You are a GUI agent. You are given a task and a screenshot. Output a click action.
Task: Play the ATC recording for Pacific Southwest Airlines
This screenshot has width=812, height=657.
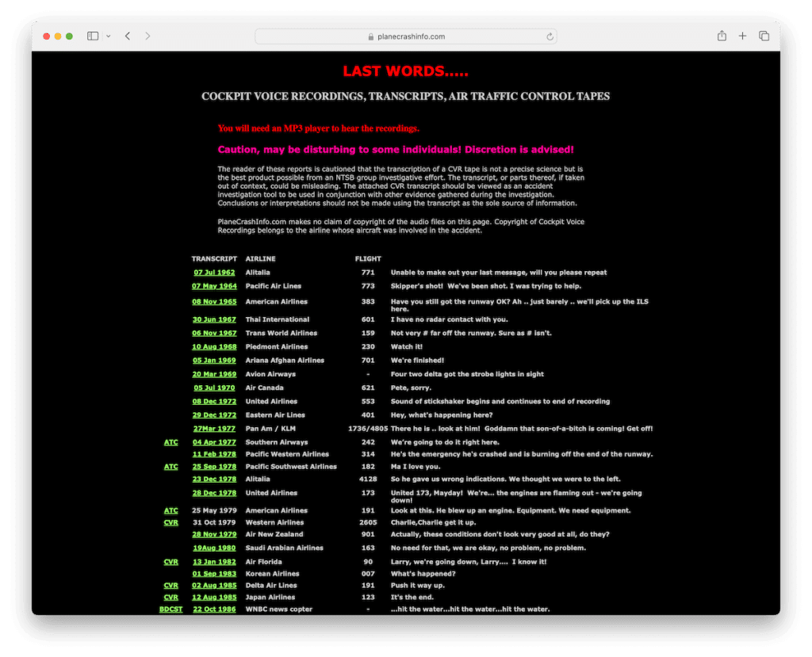pos(171,467)
